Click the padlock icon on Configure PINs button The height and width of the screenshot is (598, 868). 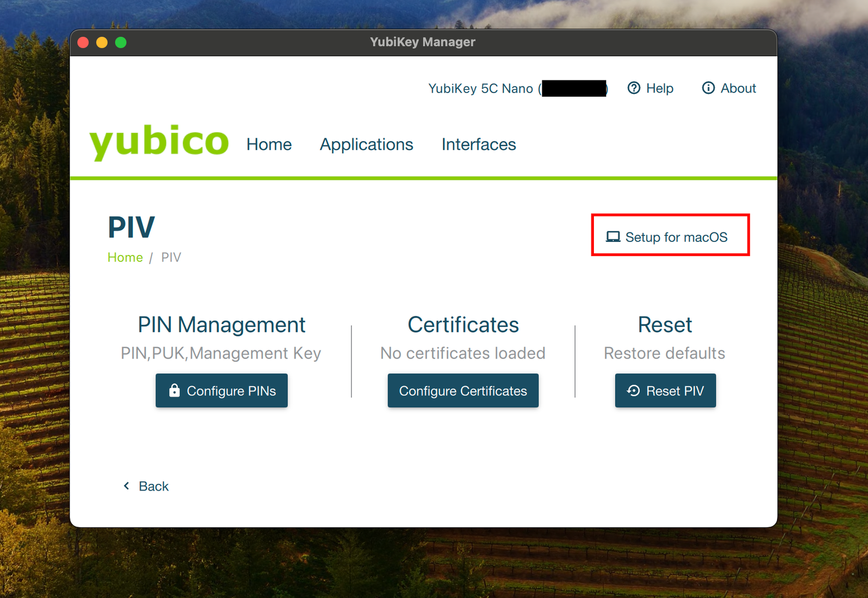(174, 390)
